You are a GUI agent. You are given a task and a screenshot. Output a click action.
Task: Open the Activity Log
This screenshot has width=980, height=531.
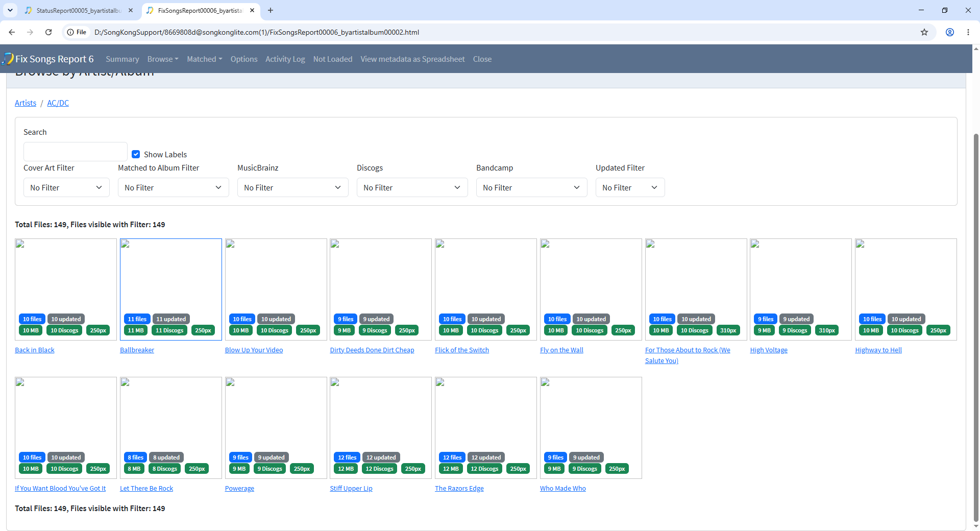285,59
